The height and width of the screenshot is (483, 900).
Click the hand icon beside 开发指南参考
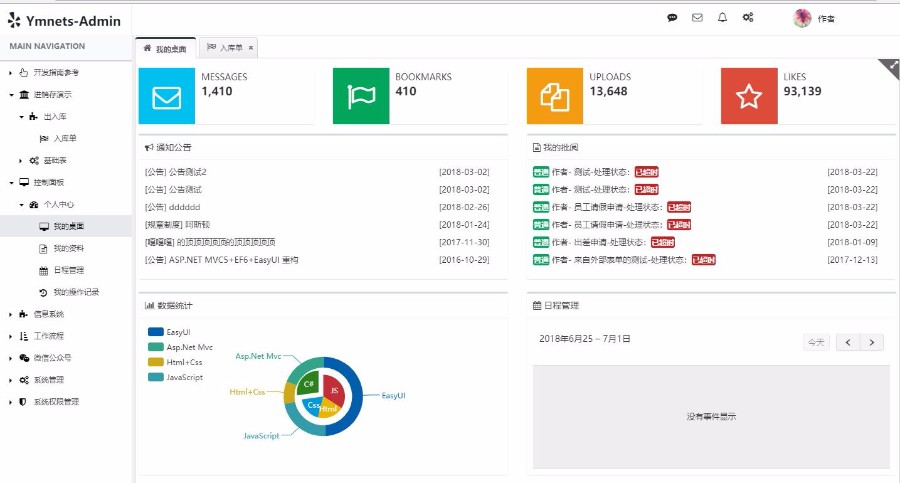[x=24, y=72]
